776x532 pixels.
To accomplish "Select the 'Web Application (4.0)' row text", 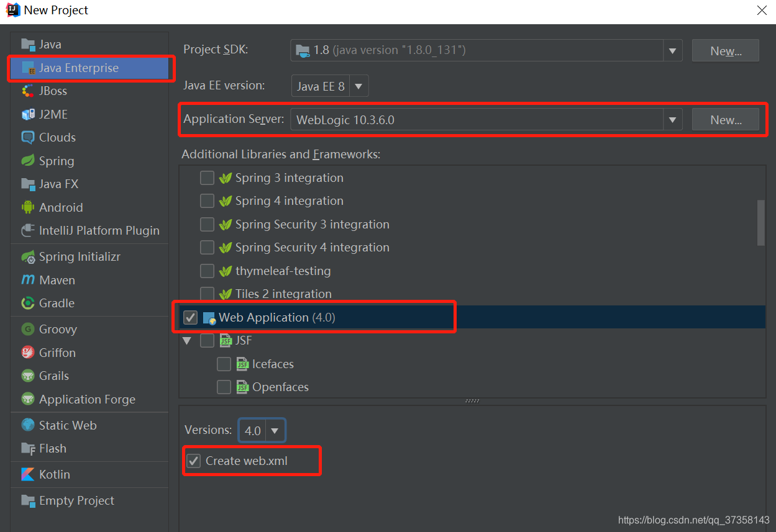I will pyautogui.click(x=277, y=317).
